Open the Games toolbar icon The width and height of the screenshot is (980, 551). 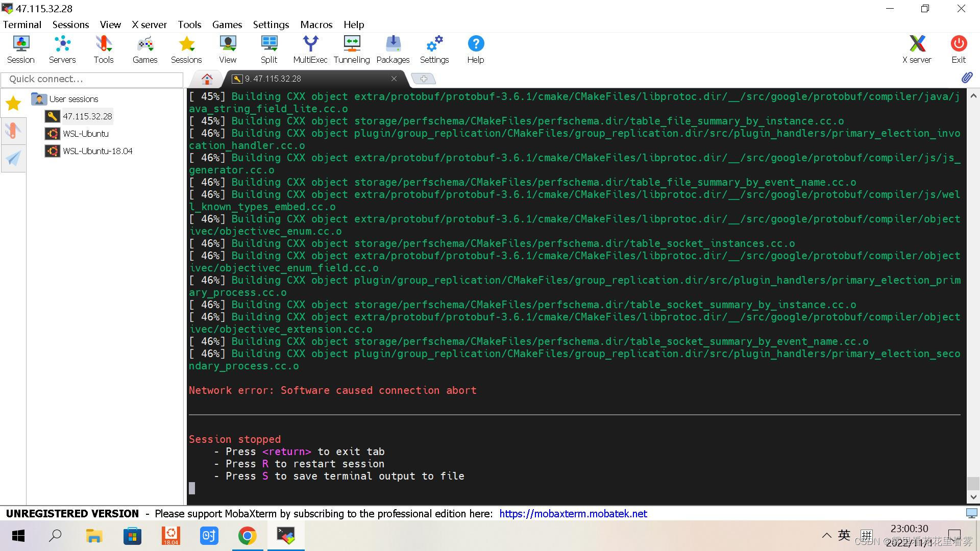[145, 49]
